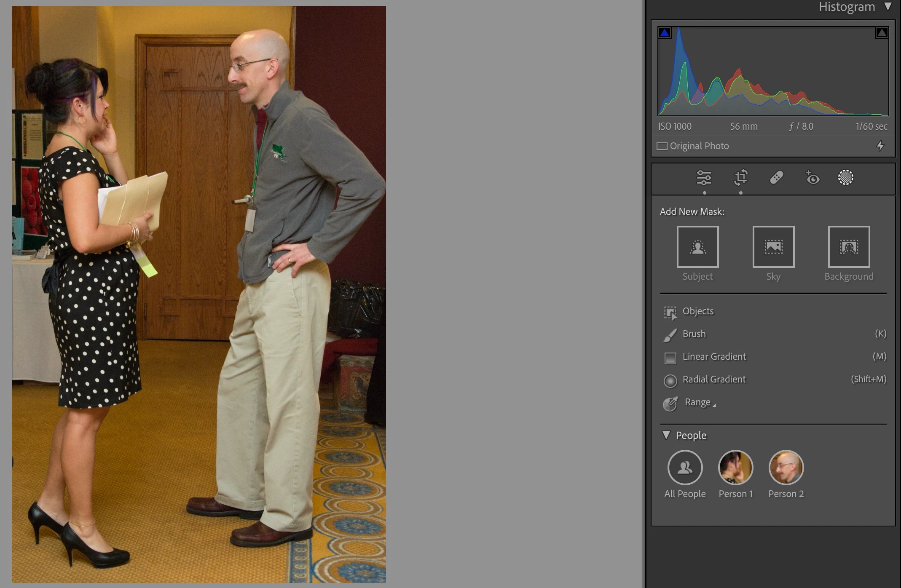The image size is (901, 588).
Task: Collapse the People section
Action: (666, 435)
